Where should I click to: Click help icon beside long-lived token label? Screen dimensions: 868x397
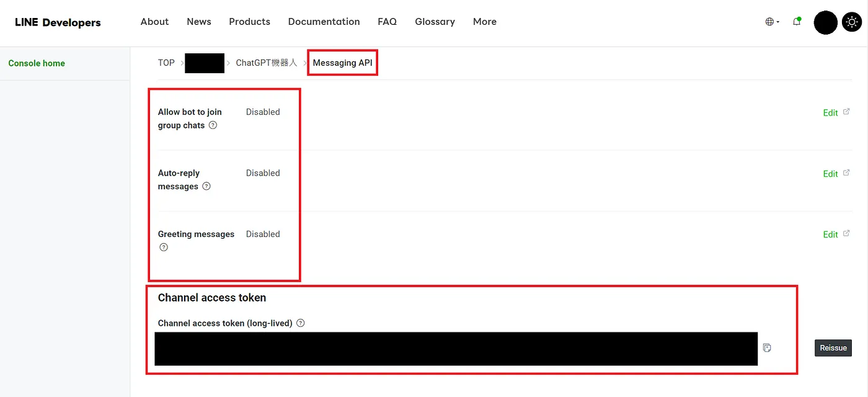pyautogui.click(x=301, y=323)
